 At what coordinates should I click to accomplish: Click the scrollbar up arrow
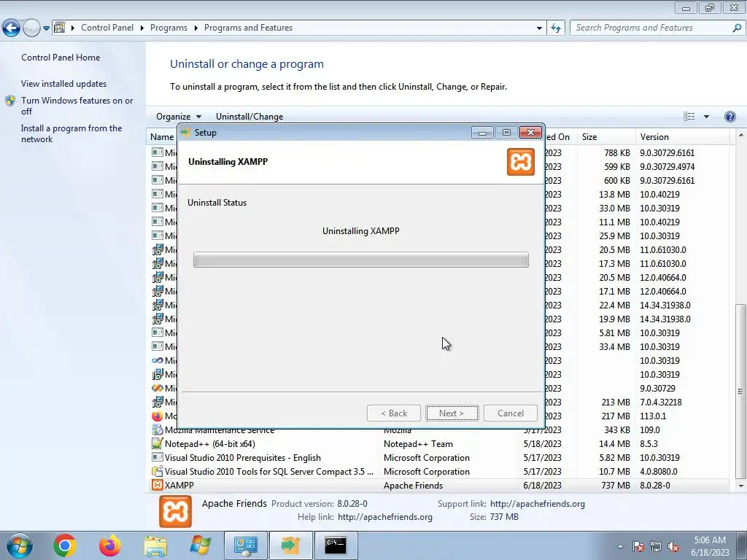[x=741, y=135]
